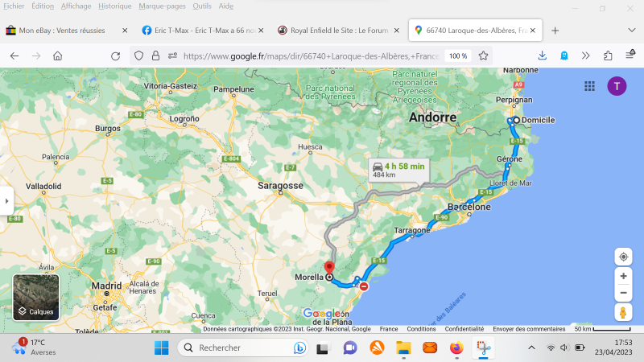Screen dimensions: 644x362
Task: Click the Windows taskbar search box
Action: click(x=242, y=348)
